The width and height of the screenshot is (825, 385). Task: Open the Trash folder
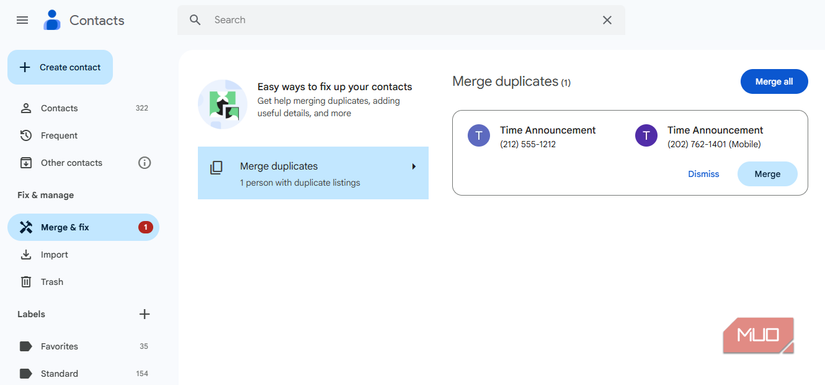(x=83, y=282)
